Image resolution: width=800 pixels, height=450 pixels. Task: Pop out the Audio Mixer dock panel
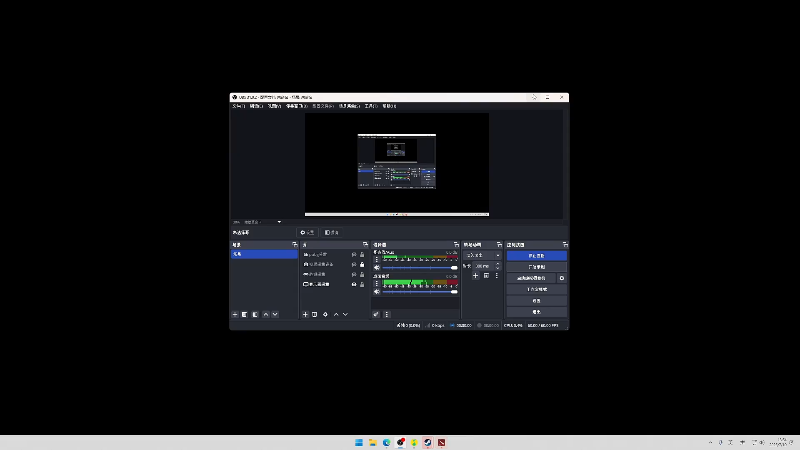pos(456,245)
